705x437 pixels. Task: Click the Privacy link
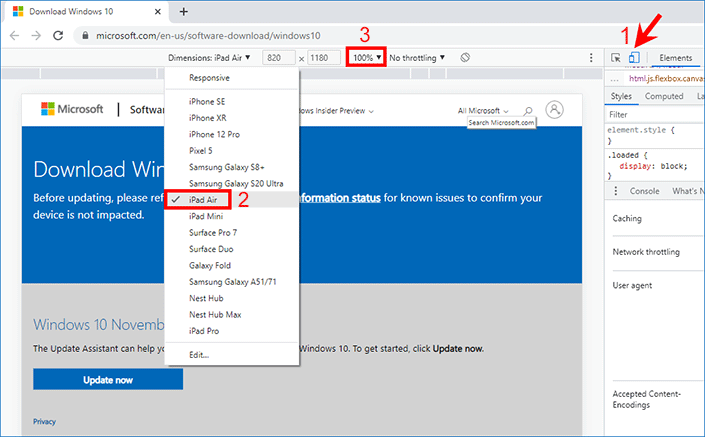pos(44,422)
